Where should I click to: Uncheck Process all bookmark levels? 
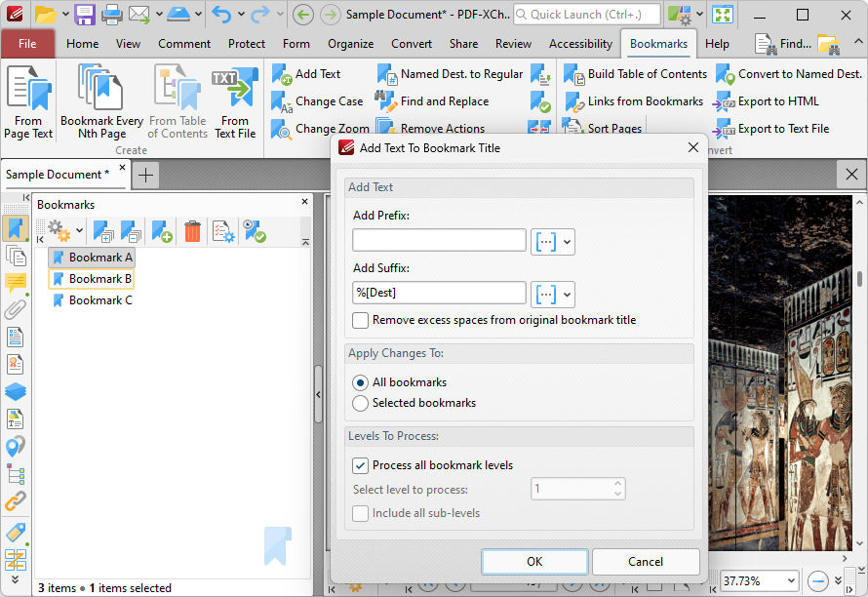point(361,465)
